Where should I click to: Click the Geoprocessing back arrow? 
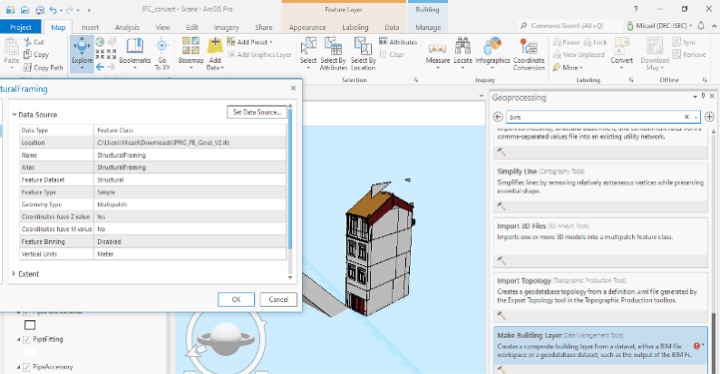click(498, 117)
